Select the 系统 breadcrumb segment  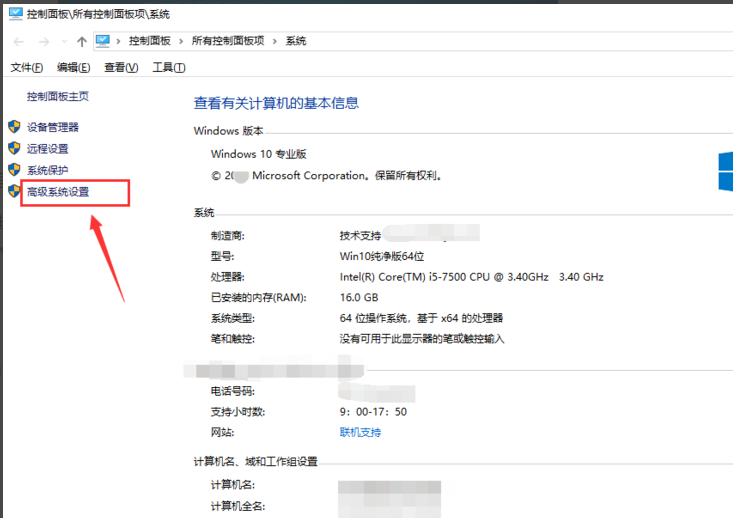(x=296, y=41)
